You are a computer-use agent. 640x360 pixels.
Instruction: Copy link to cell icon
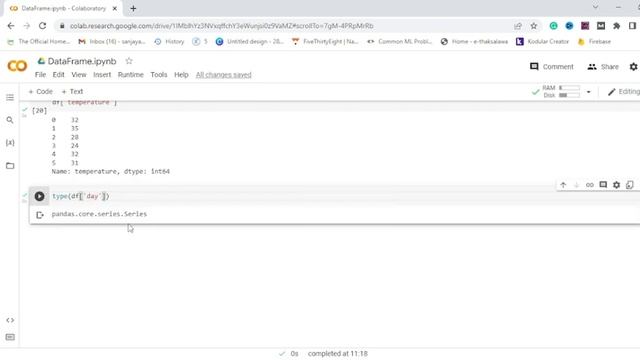point(590,185)
